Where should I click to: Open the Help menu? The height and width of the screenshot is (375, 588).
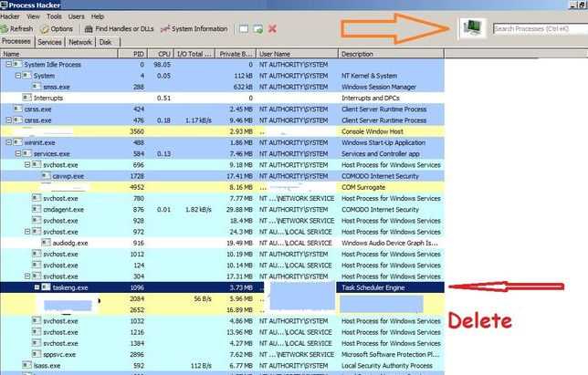click(98, 16)
